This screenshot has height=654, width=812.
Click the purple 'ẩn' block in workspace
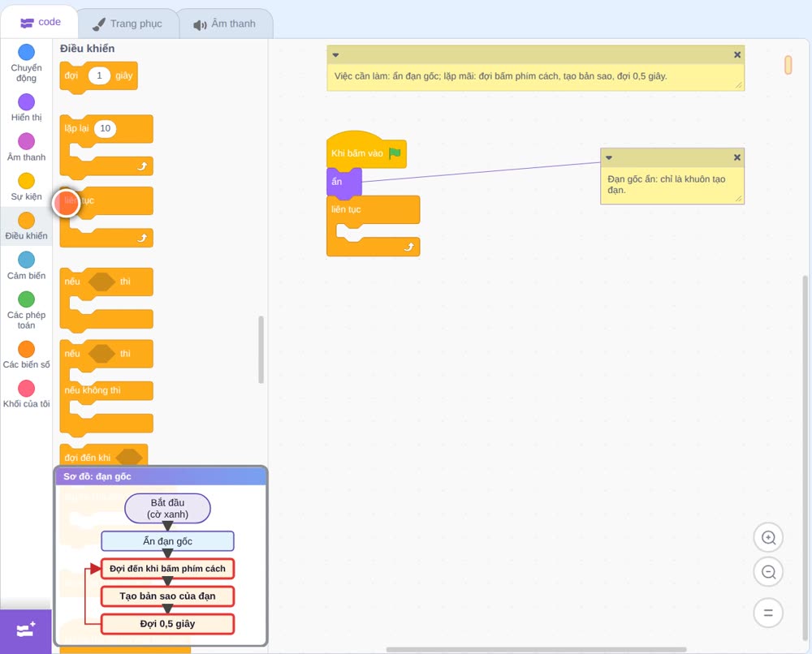(x=343, y=182)
